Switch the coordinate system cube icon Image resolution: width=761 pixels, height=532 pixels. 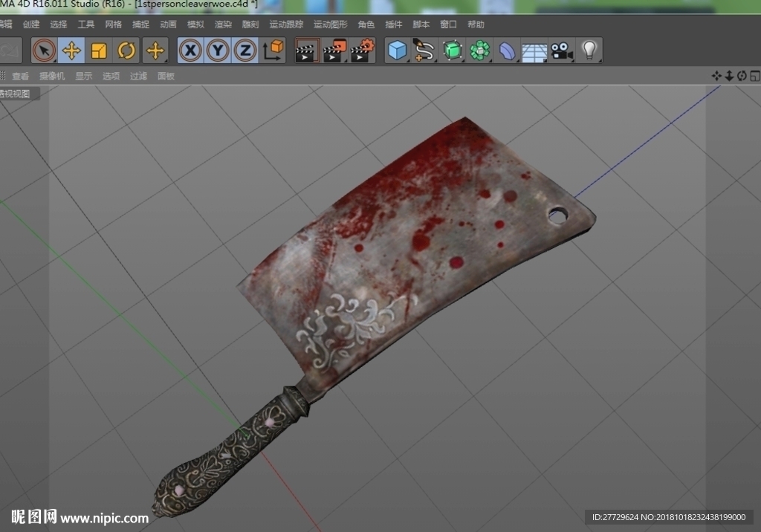click(x=273, y=51)
